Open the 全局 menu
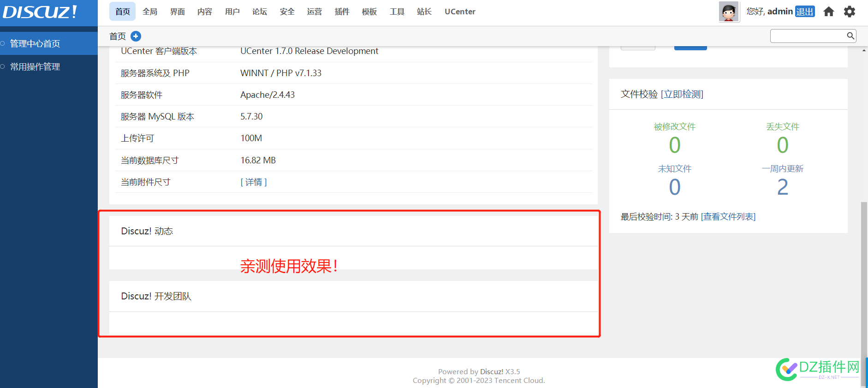The width and height of the screenshot is (868, 388). [150, 12]
